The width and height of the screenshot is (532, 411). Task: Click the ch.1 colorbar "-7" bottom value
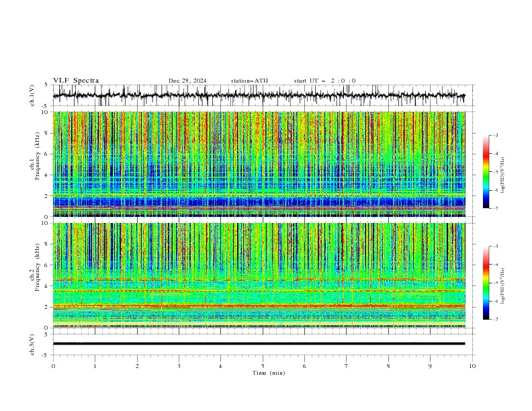click(496, 208)
